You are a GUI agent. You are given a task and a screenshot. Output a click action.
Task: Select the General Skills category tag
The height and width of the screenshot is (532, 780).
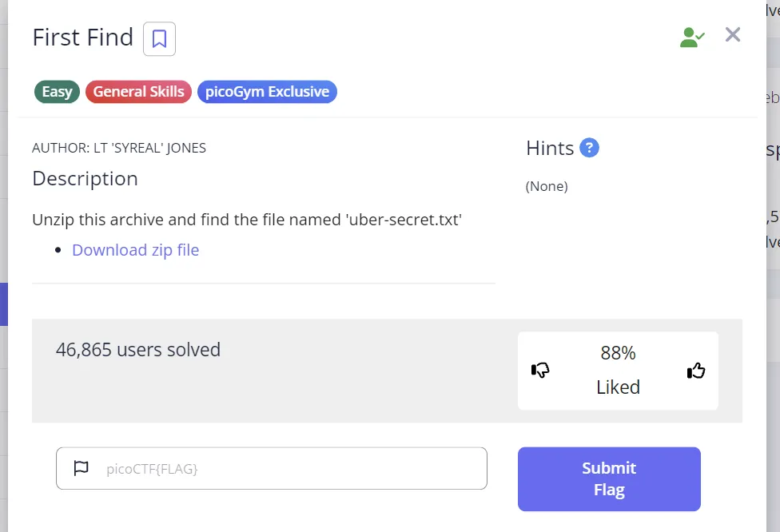click(x=139, y=92)
